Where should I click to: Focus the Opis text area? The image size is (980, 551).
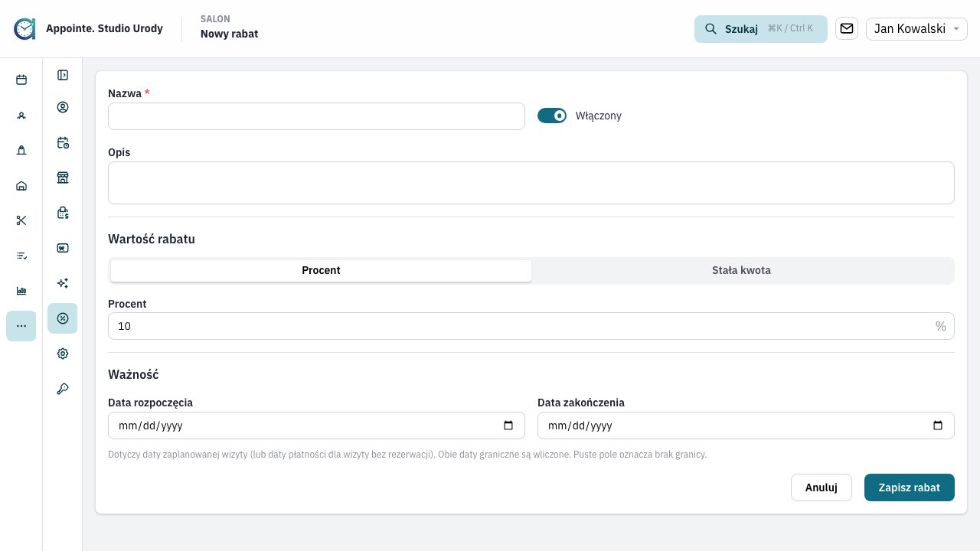[x=531, y=183]
